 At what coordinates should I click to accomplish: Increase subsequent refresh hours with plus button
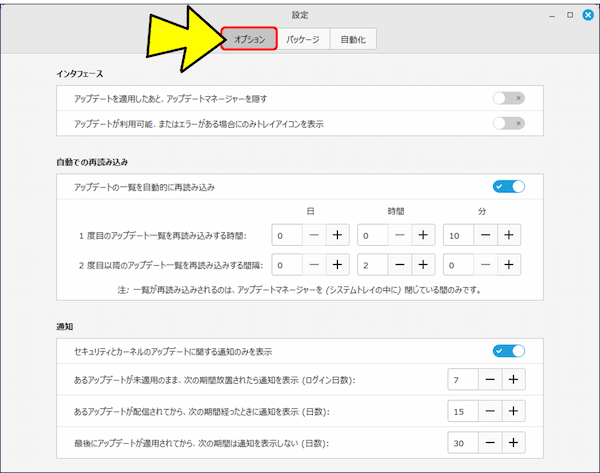[423, 265]
